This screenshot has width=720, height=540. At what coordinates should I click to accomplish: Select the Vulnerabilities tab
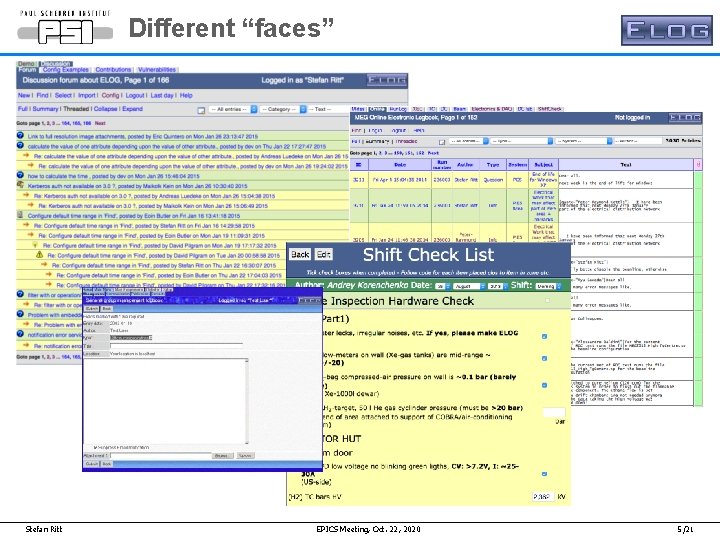pyautogui.click(x=157, y=70)
